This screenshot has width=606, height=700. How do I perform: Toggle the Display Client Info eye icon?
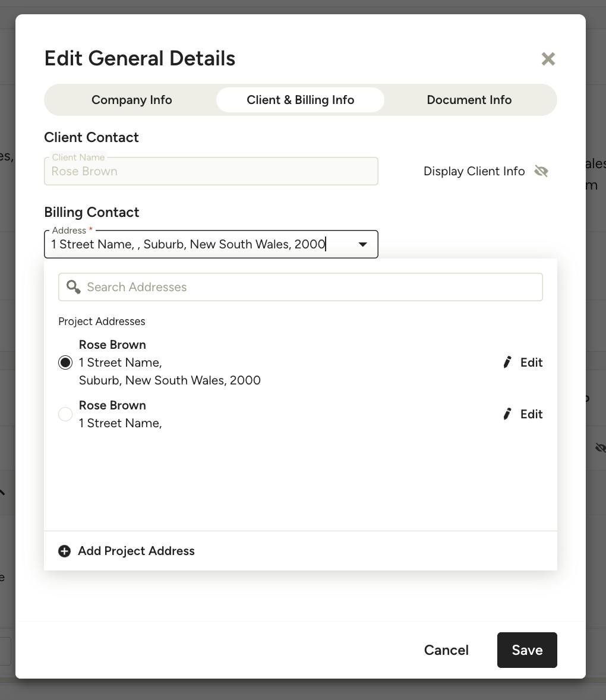point(541,171)
